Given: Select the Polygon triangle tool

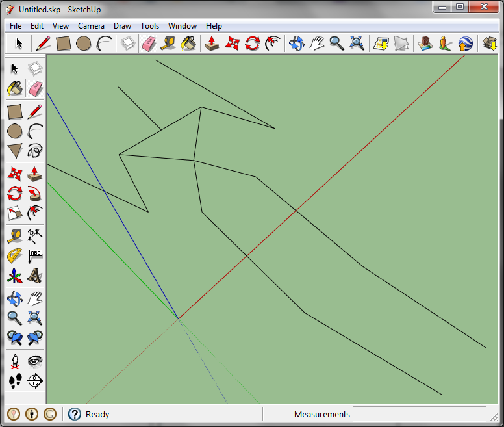Looking at the screenshot, I should (x=15, y=151).
